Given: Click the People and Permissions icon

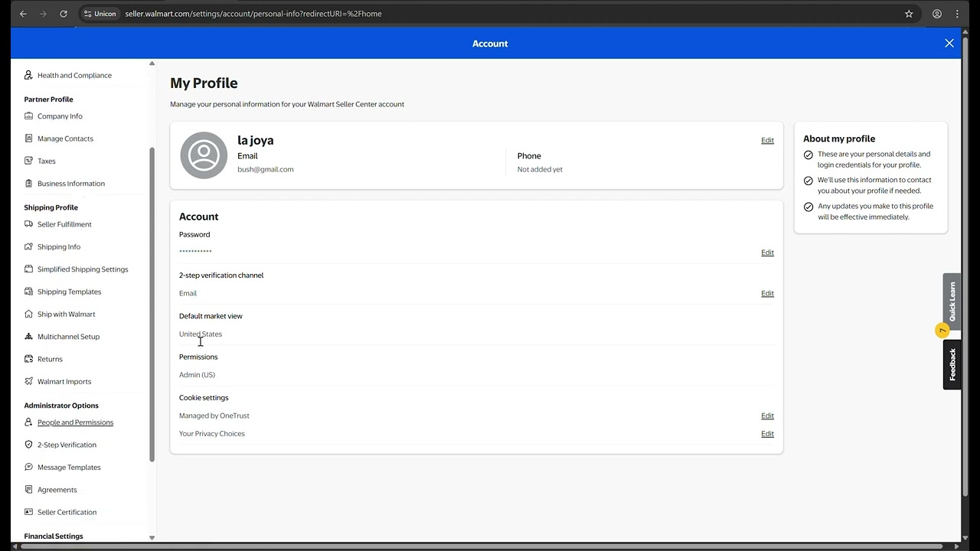Looking at the screenshot, I should 29,422.
